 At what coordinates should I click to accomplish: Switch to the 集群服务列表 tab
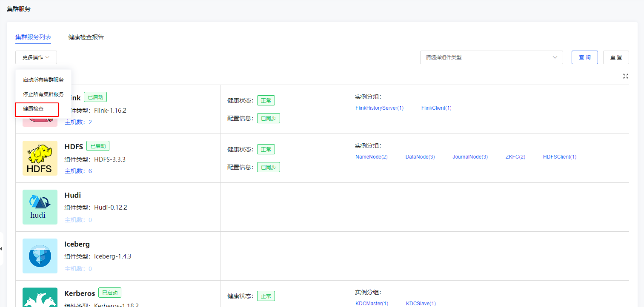(33, 37)
